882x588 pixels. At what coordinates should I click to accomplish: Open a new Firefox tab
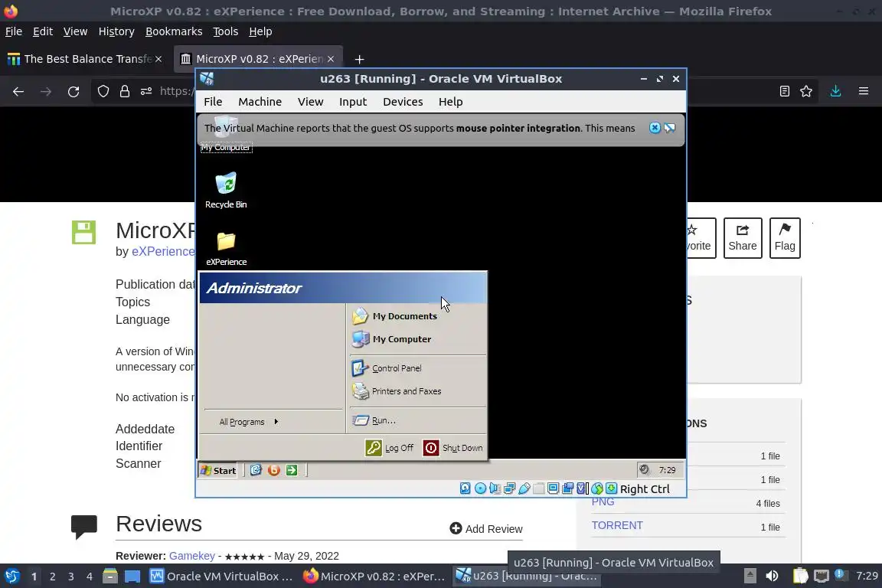pos(359,59)
